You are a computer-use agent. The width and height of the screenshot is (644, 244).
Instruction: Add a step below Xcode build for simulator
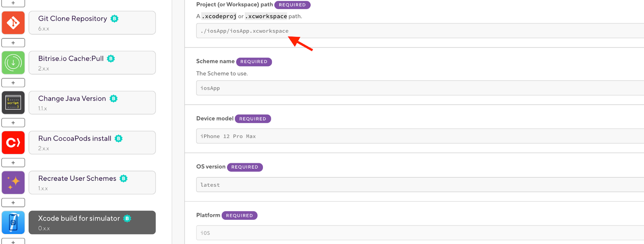[13, 242]
